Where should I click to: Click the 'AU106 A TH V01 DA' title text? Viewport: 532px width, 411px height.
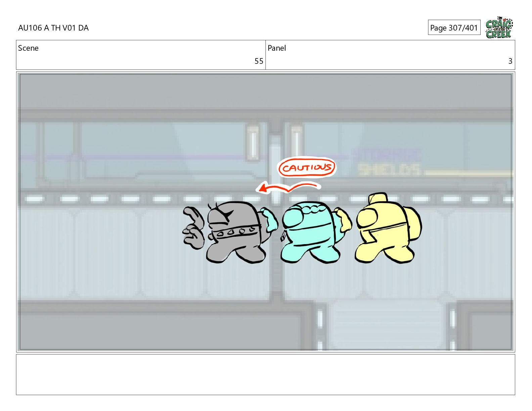point(53,28)
